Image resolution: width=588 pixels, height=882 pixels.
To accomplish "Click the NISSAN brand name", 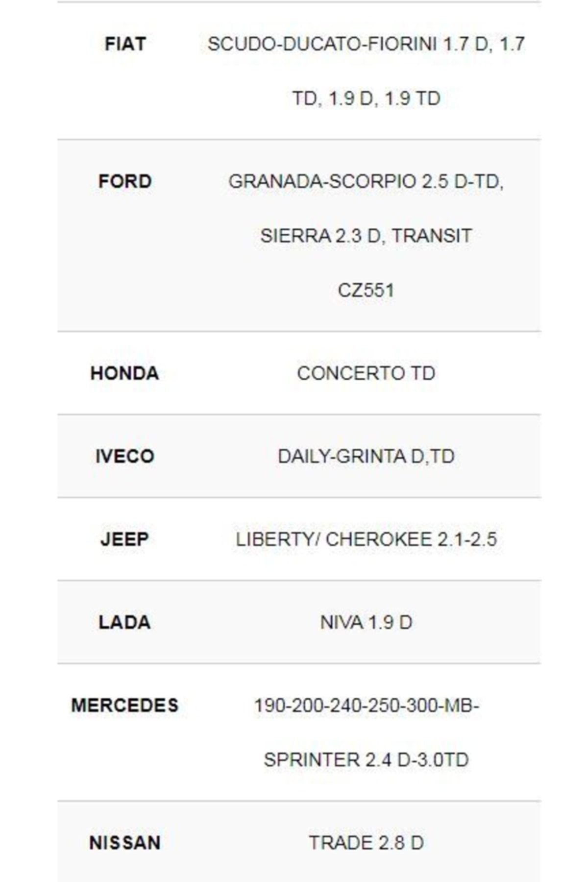I will pyautogui.click(x=125, y=843).
